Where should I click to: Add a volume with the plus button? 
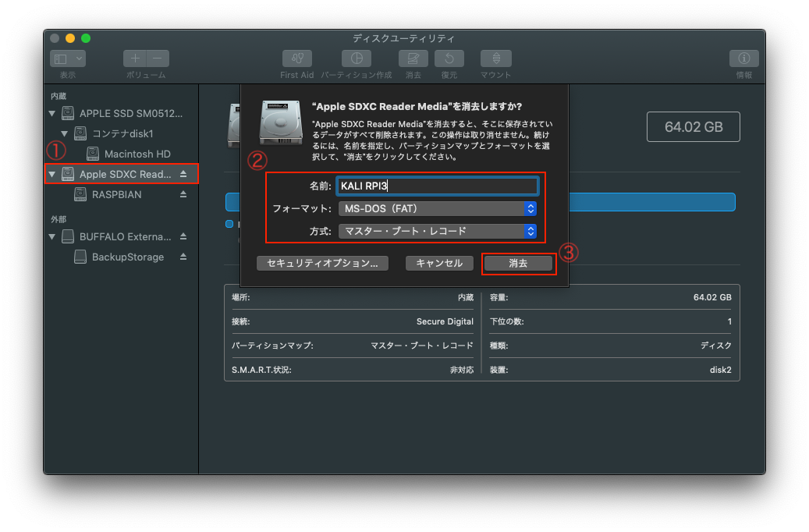click(x=135, y=59)
